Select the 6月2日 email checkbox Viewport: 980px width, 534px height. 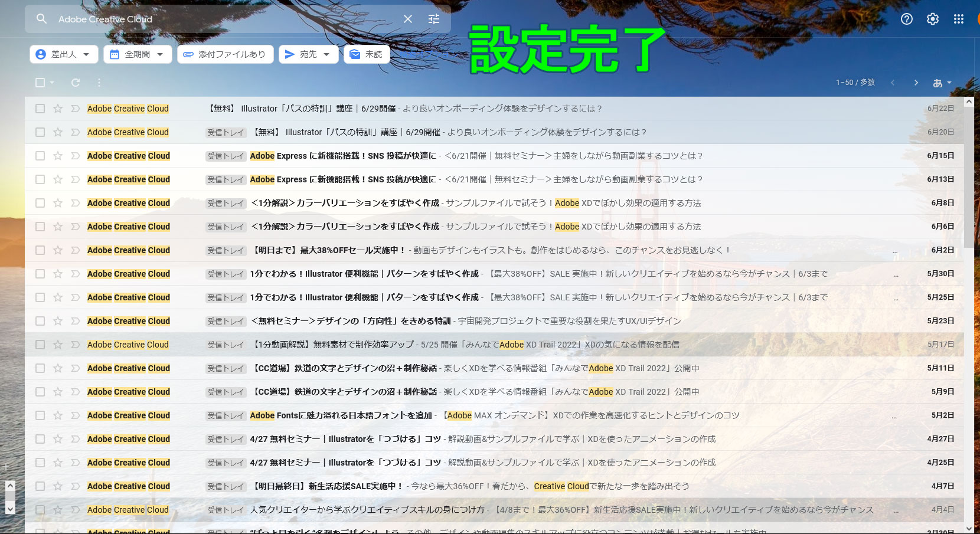40,250
